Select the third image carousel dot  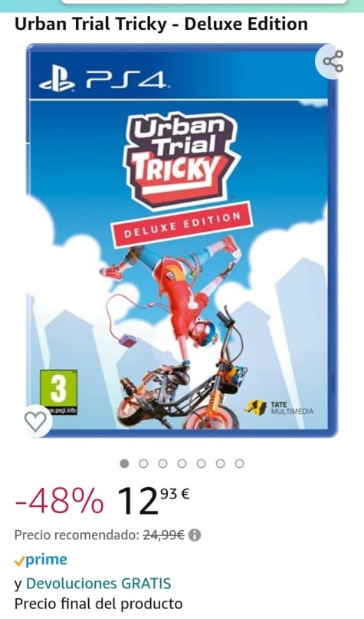point(162,463)
